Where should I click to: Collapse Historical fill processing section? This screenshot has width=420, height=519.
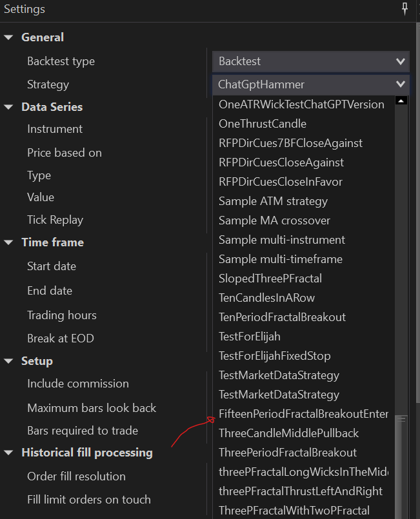[8, 453]
